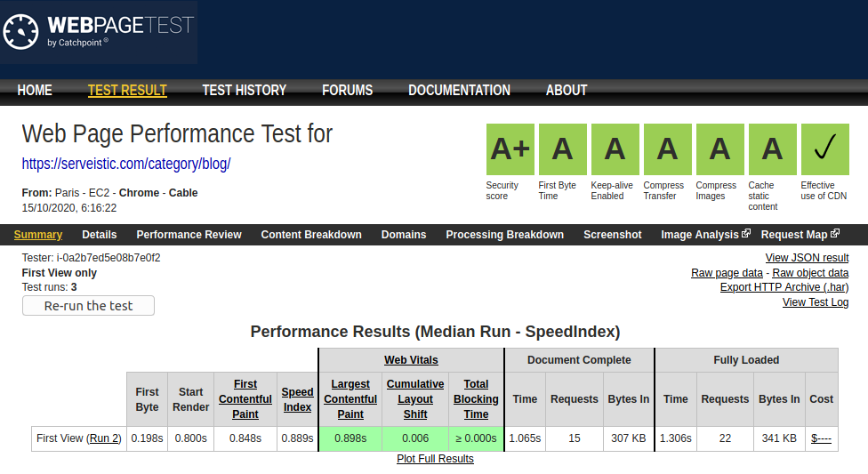The height and width of the screenshot is (474, 868).
Task: Click the 0.006 Cumulative Layout Shift cell
Action: (415, 438)
